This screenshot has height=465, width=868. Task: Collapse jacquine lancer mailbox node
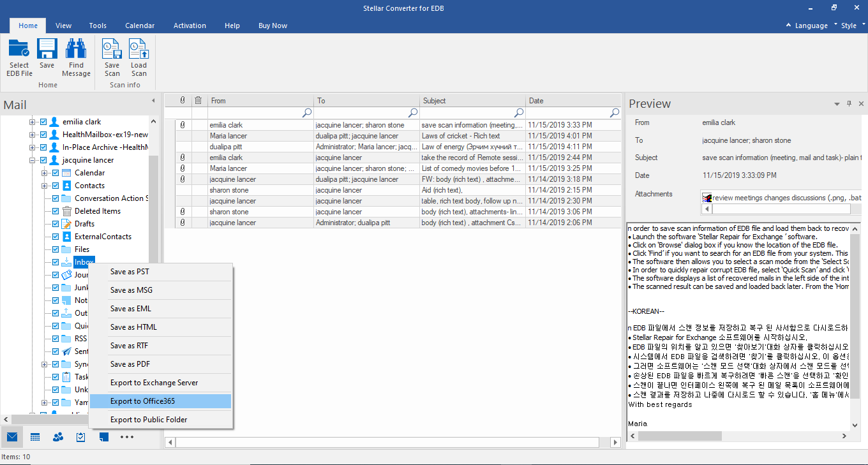(x=32, y=160)
